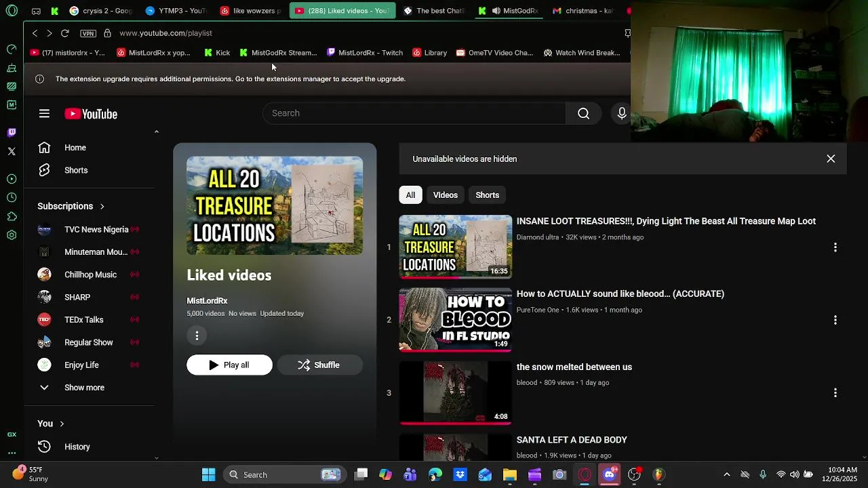Click the Shuffle button
The image size is (868, 488).
coord(319,365)
